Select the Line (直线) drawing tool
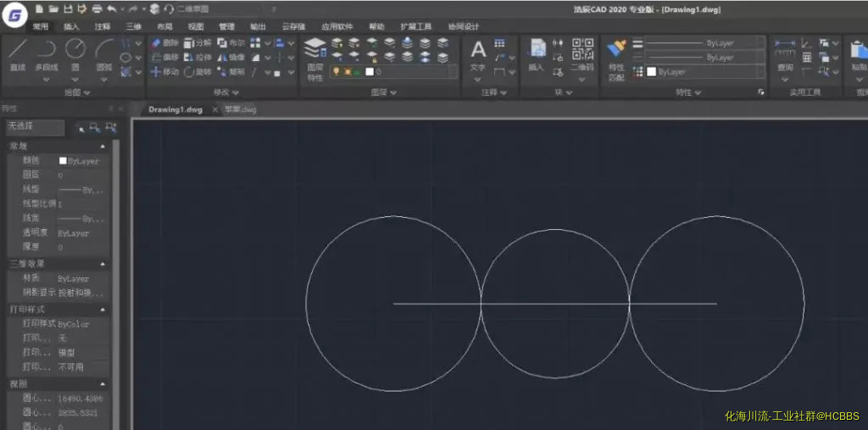This screenshot has width=868, height=430. [x=18, y=55]
